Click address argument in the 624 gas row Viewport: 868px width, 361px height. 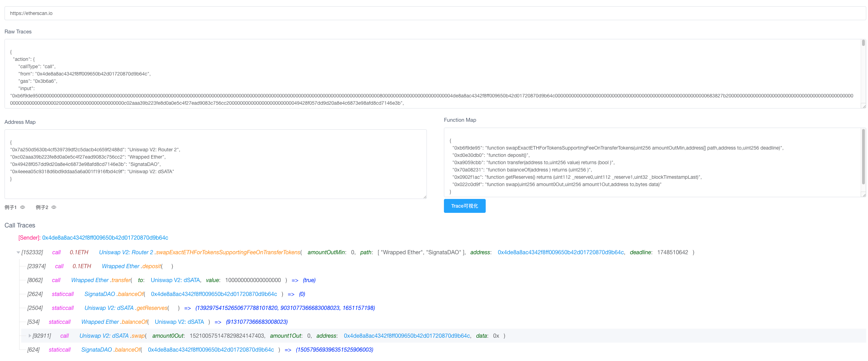211,350
